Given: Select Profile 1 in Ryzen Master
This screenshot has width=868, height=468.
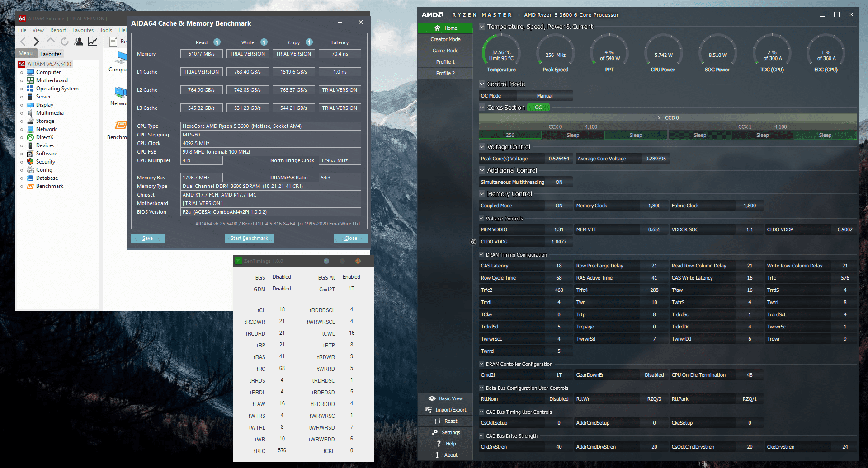Looking at the screenshot, I should click(x=445, y=62).
